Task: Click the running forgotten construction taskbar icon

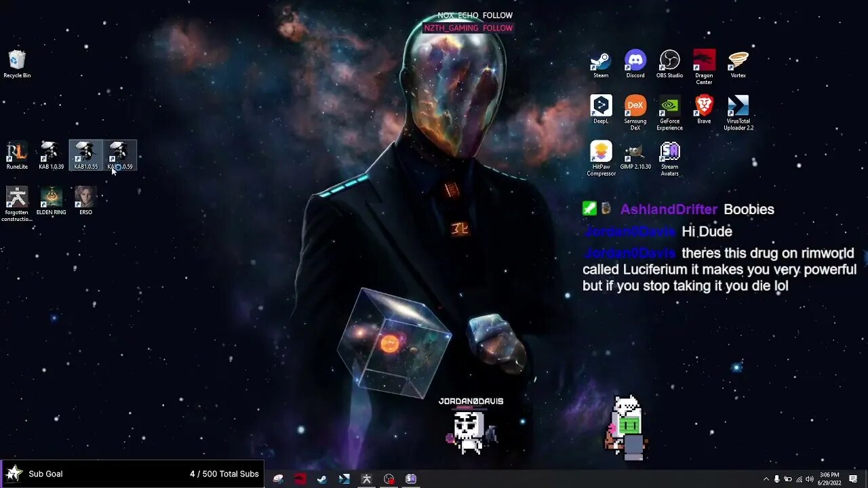Action: [x=366, y=479]
